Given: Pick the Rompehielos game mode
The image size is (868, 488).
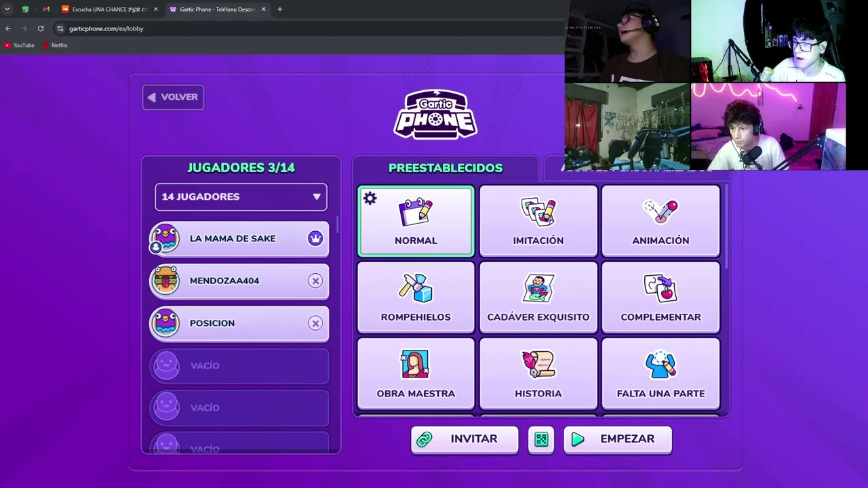Looking at the screenshot, I should [x=416, y=298].
